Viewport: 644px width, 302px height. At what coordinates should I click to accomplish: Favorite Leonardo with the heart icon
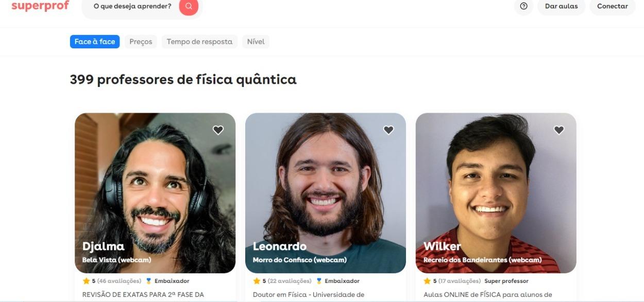(388, 130)
